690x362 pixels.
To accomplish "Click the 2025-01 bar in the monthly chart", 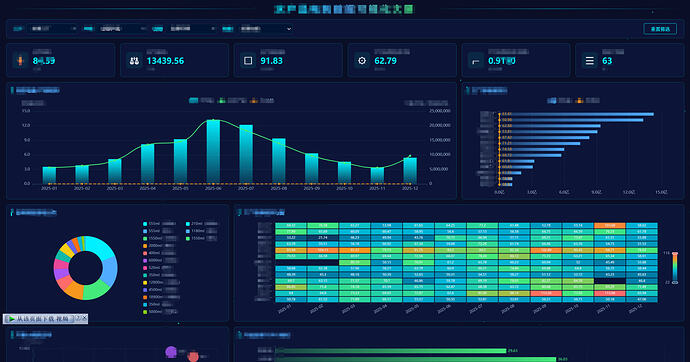I will 49,175.
